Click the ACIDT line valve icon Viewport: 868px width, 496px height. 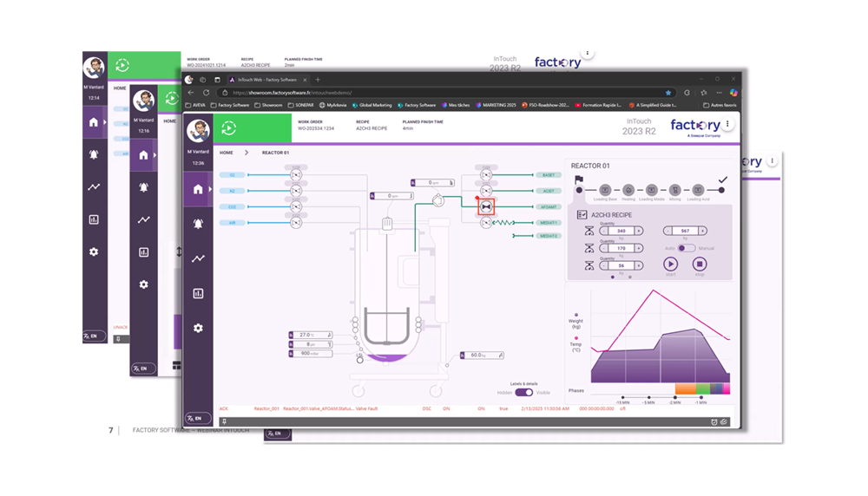point(486,191)
